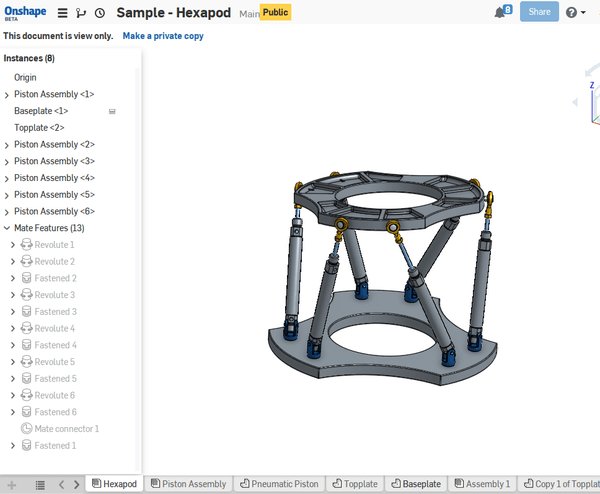Expand Piston Assembly <4>

7,179
